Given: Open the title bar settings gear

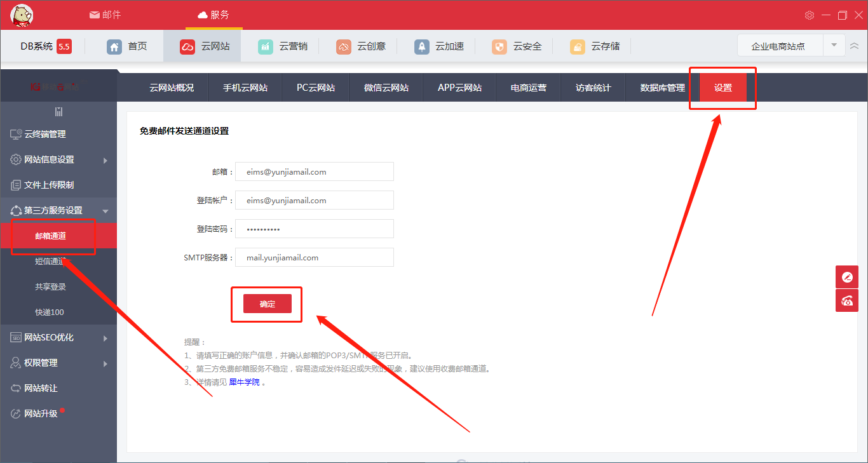Looking at the screenshot, I should pos(809,15).
